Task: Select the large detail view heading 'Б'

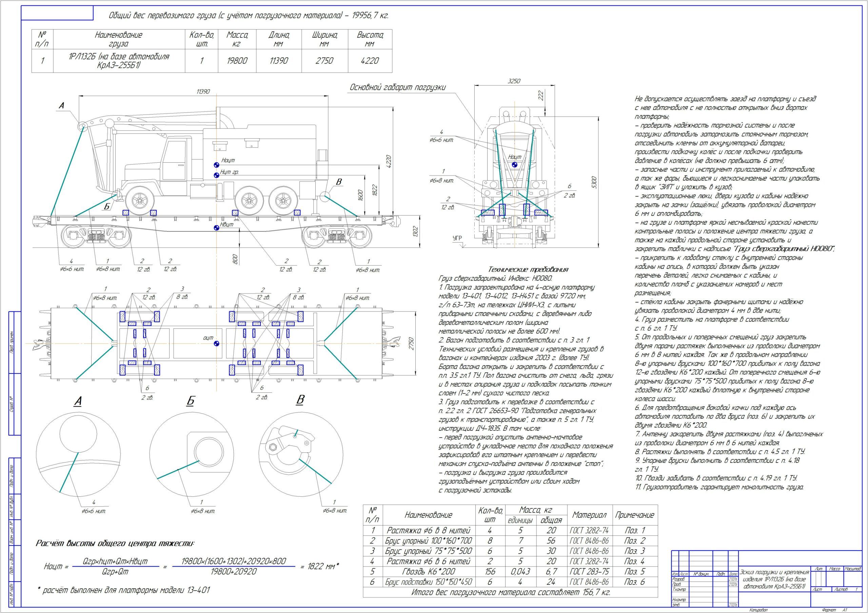Action: [x=190, y=401]
